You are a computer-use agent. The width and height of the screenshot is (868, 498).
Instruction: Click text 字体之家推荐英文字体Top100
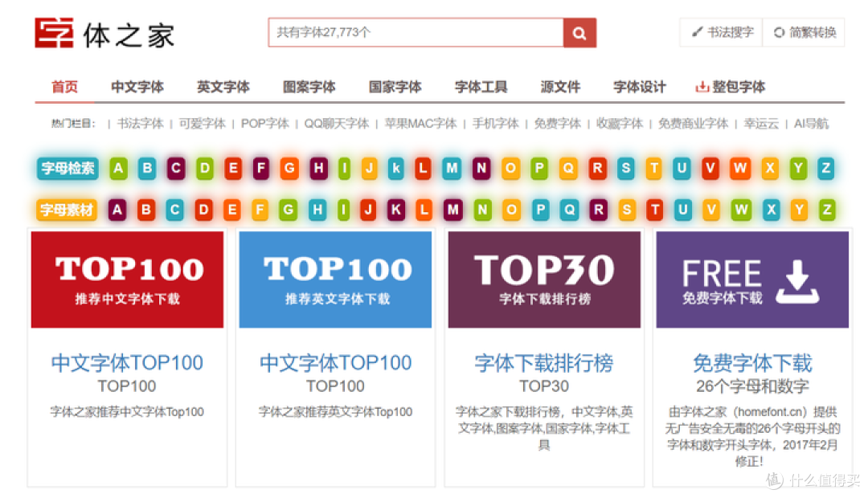[335, 412]
